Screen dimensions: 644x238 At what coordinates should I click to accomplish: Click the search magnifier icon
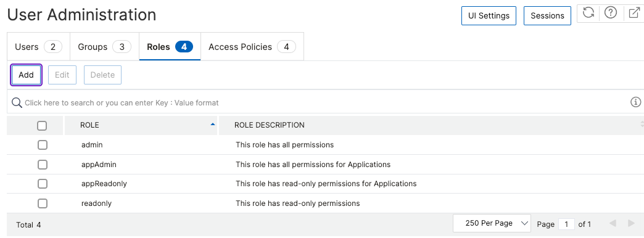[x=17, y=102]
